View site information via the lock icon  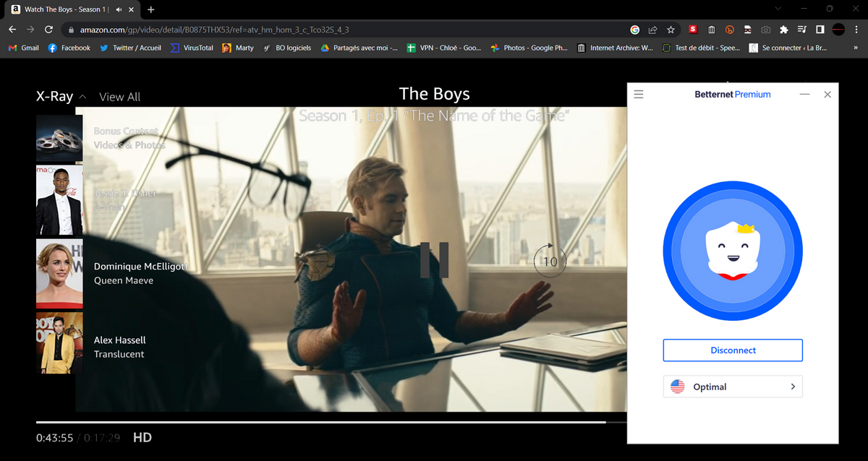(x=71, y=30)
